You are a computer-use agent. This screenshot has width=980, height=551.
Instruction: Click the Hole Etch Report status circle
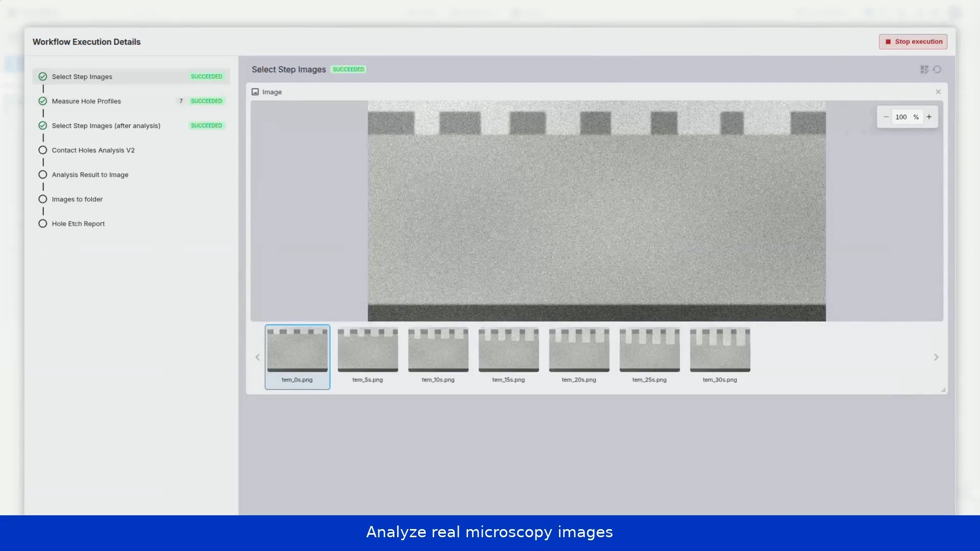(43, 223)
